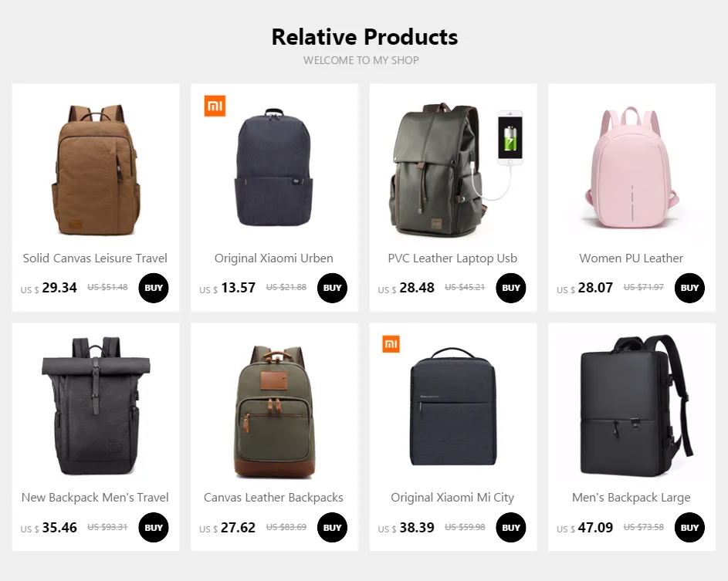The width and height of the screenshot is (728, 581).
Task: Buy the Women PU Leather backpack
Action: (x=690, y=288)
